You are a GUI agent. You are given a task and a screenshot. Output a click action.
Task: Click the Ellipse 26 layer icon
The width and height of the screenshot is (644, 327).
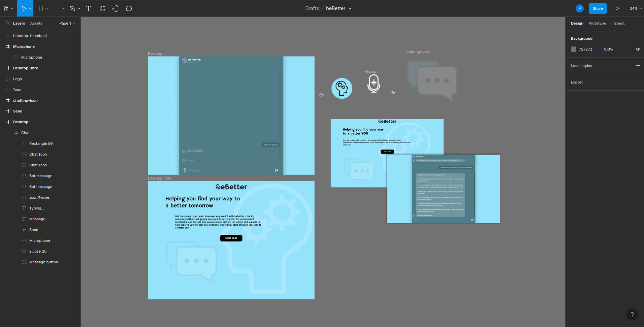tap(24, 251)
